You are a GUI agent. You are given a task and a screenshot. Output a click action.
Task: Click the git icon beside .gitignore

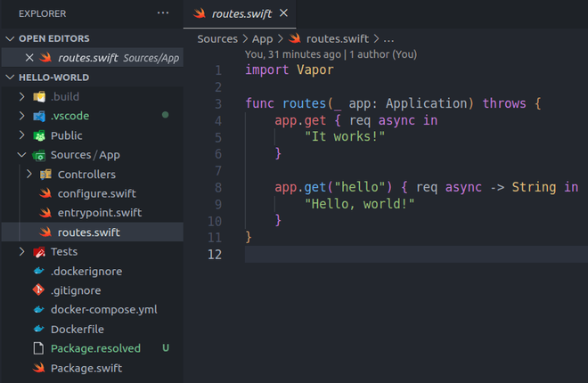point(38,290)
